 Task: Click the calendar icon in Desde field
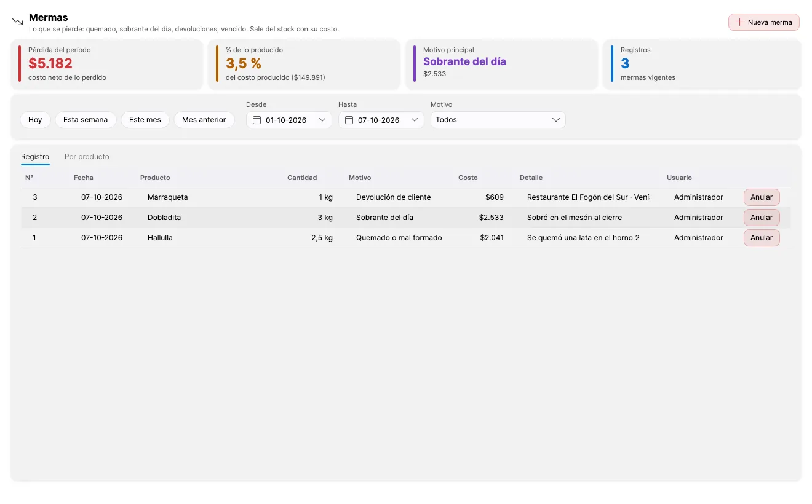click(257, 120)
